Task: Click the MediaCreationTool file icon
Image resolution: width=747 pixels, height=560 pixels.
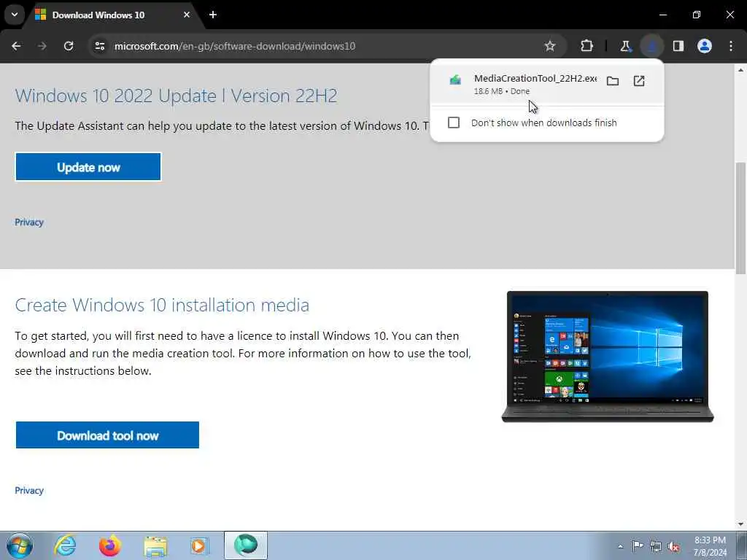Action: point(455,80)
